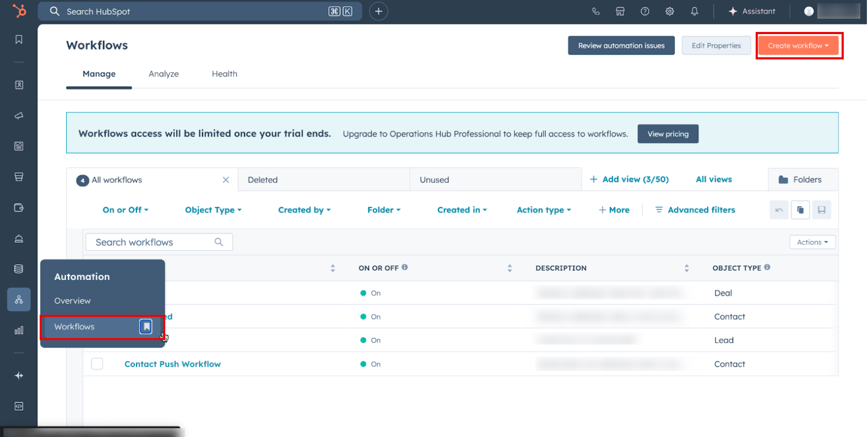Sort by the DESCRIPTION column arrows
Image resolution: width=868 pixels, height=437 pixels.
pos(686,268)
